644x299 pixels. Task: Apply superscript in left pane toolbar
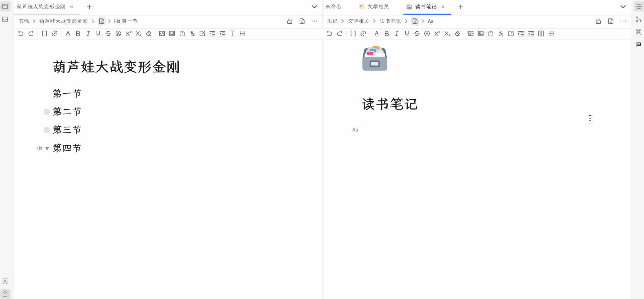128,34
